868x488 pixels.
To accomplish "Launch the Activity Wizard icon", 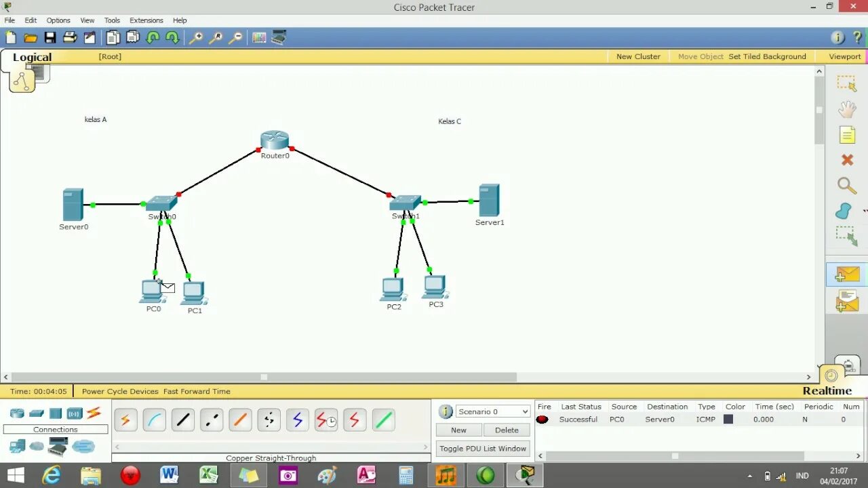I will 90,38.
